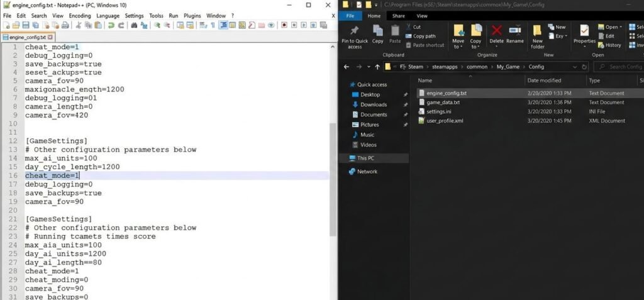This screenshot has height=300, width=644.
Task: Toggle Show All Characters pilcrow icon
Action: click(x=213, y=25)
